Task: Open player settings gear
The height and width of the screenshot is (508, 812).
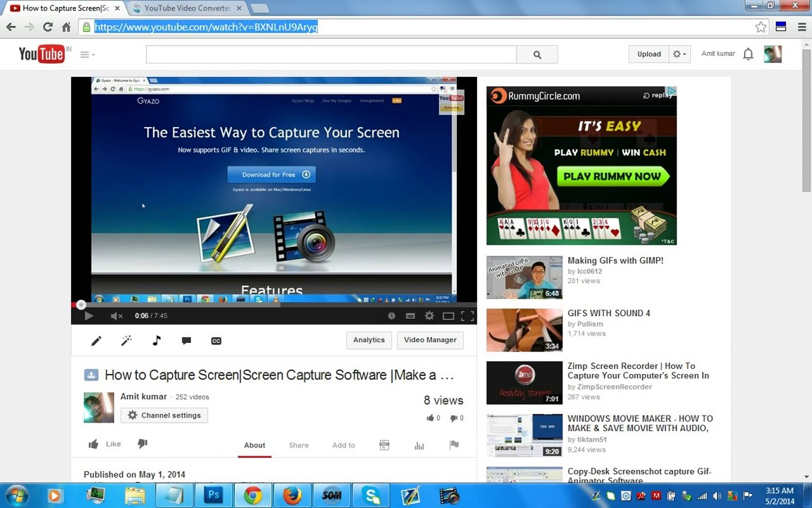Action: pos(429,315)
